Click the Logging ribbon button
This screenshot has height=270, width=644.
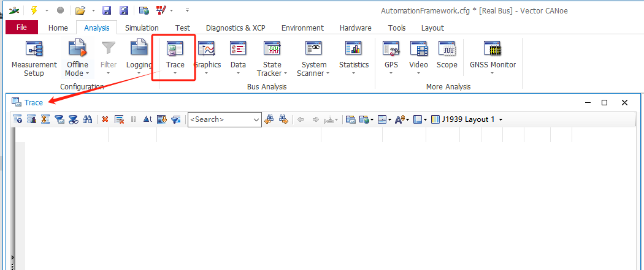point(139,59)
